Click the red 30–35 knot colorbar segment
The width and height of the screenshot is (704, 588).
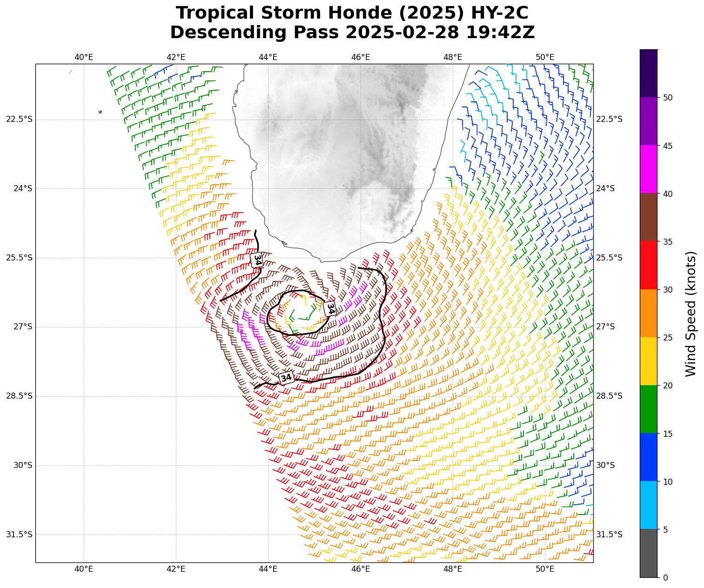(x=648, y=265)
